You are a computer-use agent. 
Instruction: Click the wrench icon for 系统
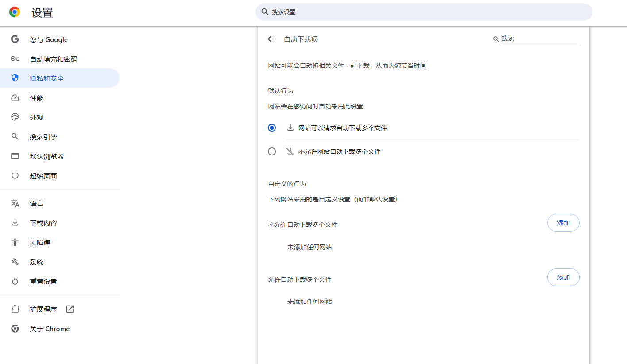(15, 262)
